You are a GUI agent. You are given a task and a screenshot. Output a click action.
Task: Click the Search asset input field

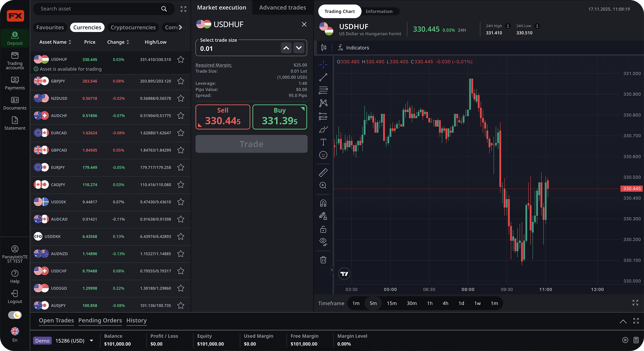point(99,9)
